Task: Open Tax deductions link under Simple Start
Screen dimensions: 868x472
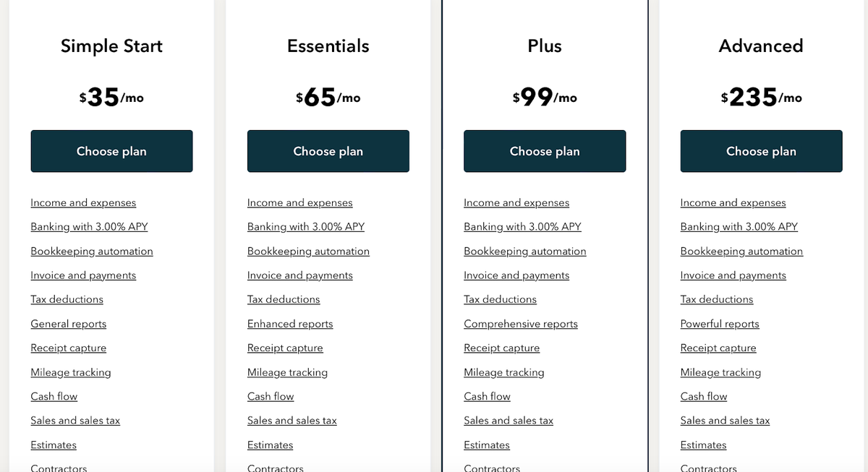Action: click(67, 299)
